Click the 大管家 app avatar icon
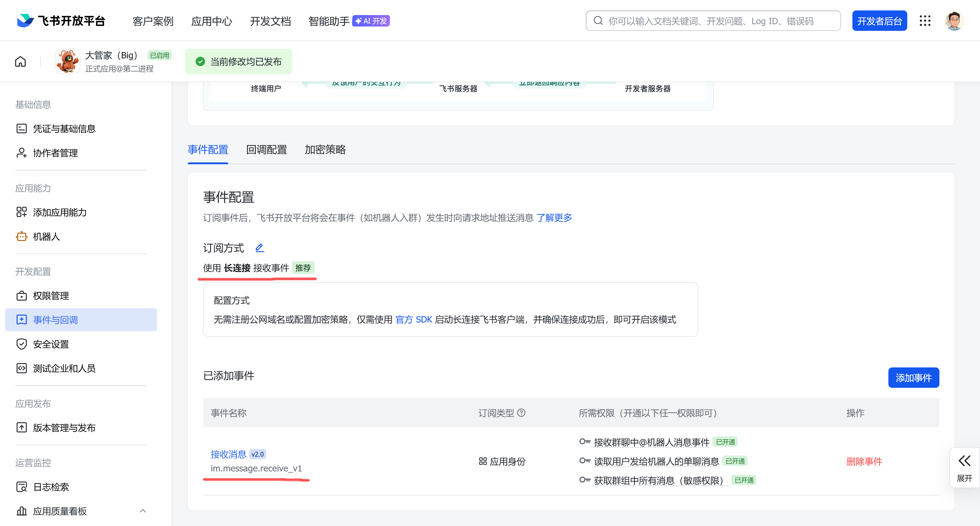 coord(67,61)
